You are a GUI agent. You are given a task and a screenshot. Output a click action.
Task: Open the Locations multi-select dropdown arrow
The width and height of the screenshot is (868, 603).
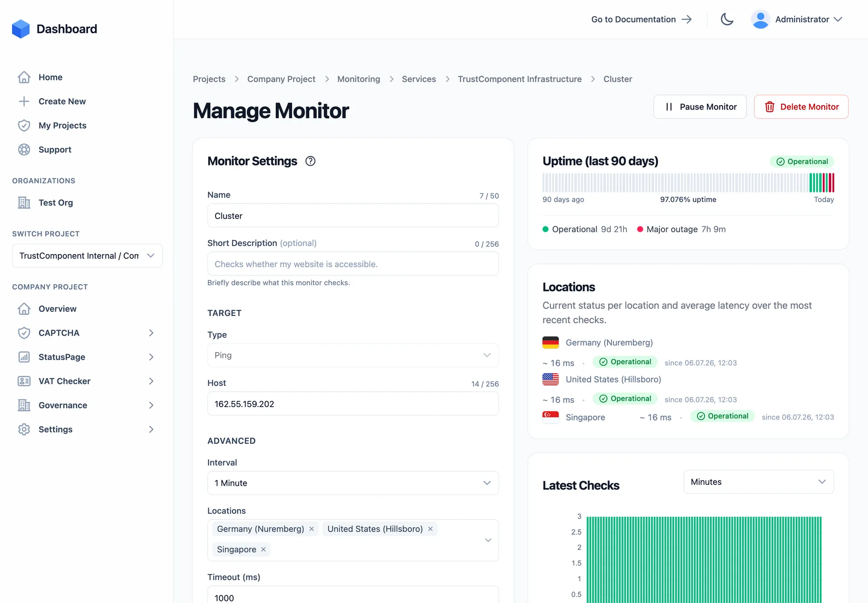tap(488, 540)
